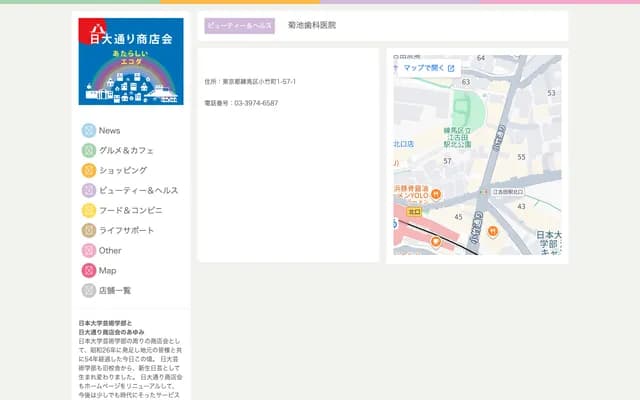Click the 北口店 label on map
Viewport: 640px width, 400px height.
(x=404, y=144)
